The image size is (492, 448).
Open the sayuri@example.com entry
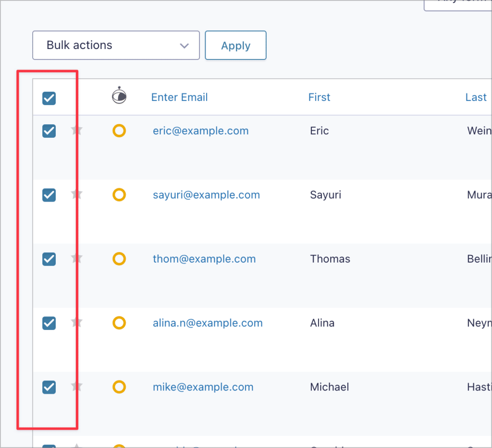[x=207, y=195]
